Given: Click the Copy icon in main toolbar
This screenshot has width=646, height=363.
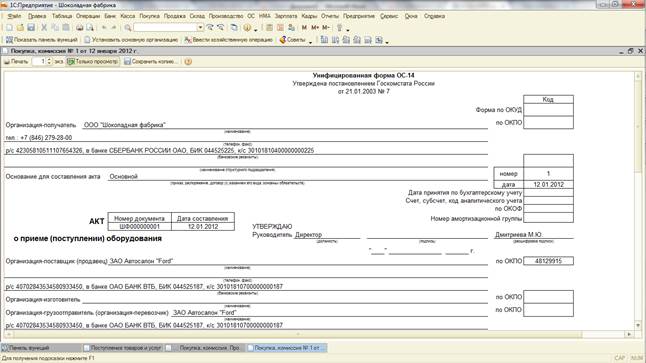Looking at the screenshot, I should click(x=55, y=28).
